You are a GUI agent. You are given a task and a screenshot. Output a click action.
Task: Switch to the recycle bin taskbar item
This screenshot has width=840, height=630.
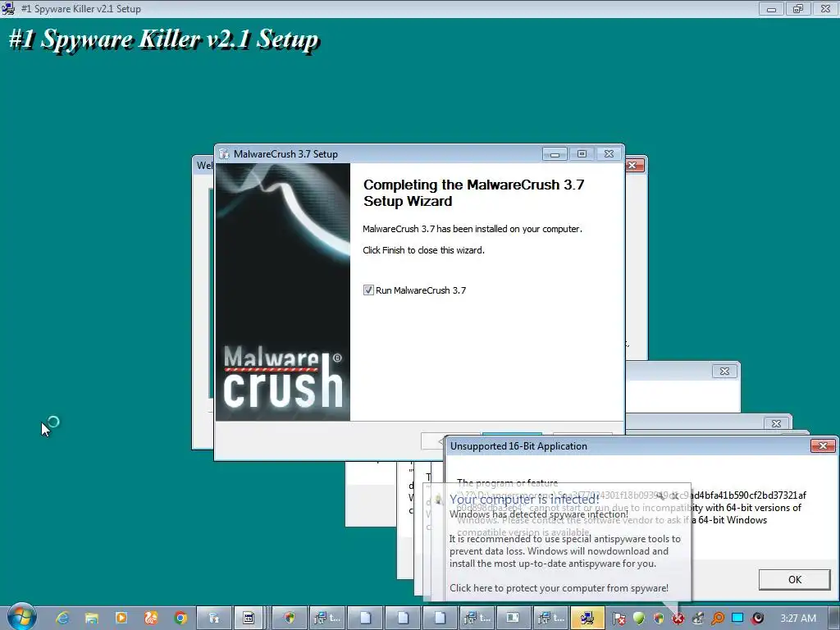tap(214, 619)
